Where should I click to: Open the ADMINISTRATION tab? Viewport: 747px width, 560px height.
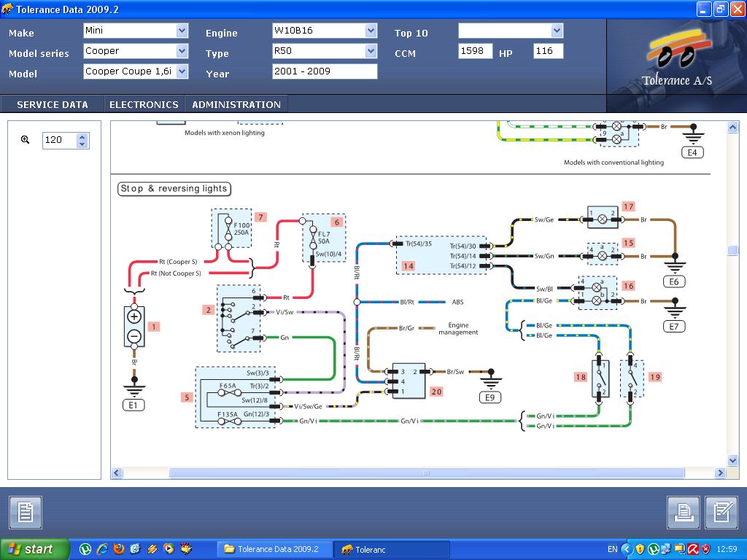point(236,104)
